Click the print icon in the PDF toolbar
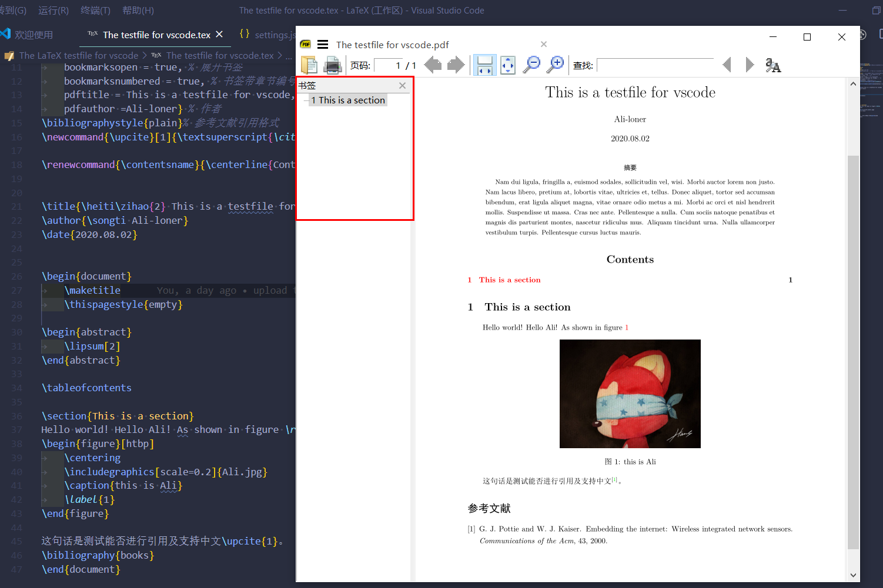The height and width of the screenshot is (588, 883). (332, 65)
